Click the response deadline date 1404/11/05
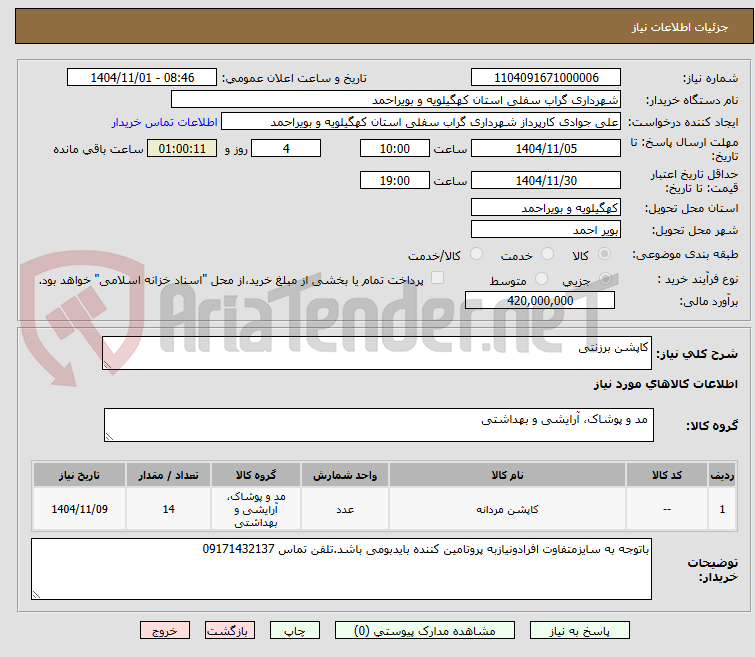755x657 pixels. [546, 148]
